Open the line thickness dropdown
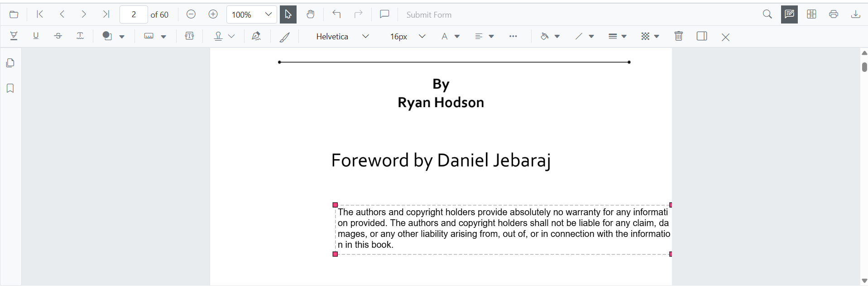Viewport: 868px width, 288px height. [617, 36]
